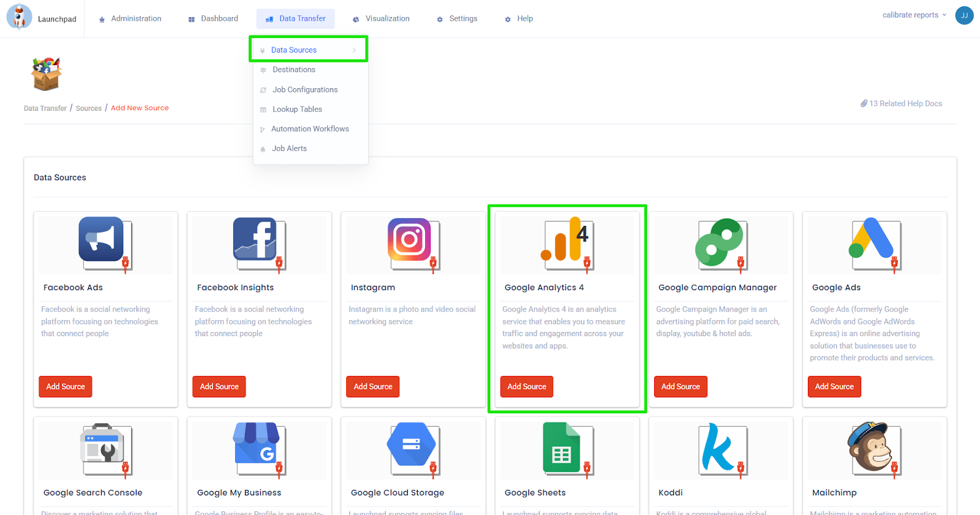Click the Google Sheets card title

[535, 492]
